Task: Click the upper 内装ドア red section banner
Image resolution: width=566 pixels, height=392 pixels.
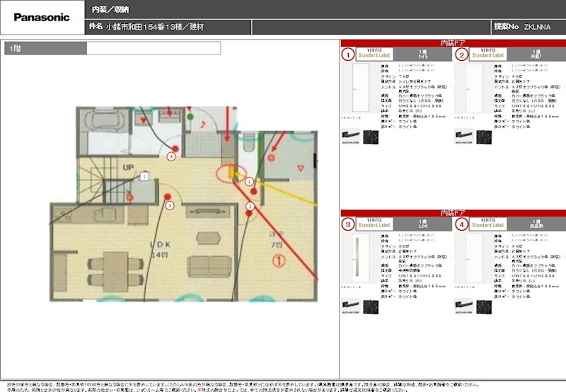Action: [453, 43]
